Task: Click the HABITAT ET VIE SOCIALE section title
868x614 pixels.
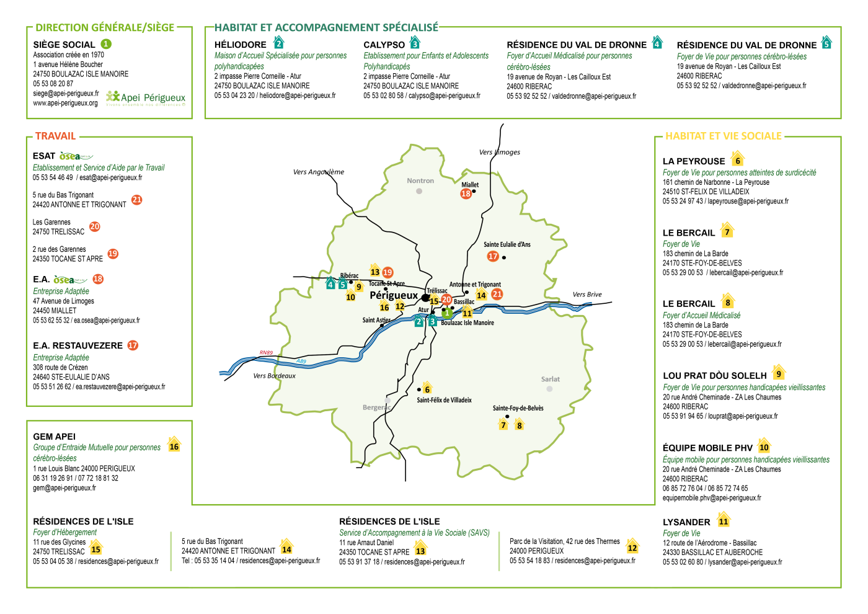Action: coord(724,136)
